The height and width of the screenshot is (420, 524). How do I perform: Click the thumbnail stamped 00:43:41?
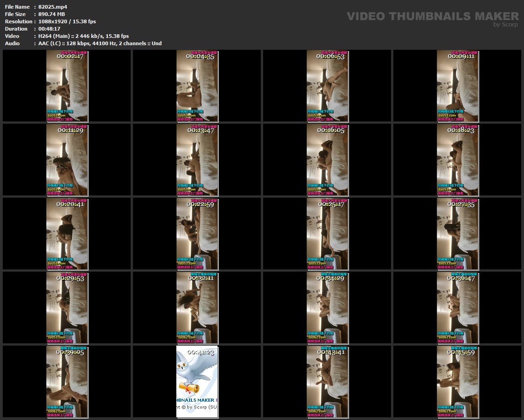(328, 382)
